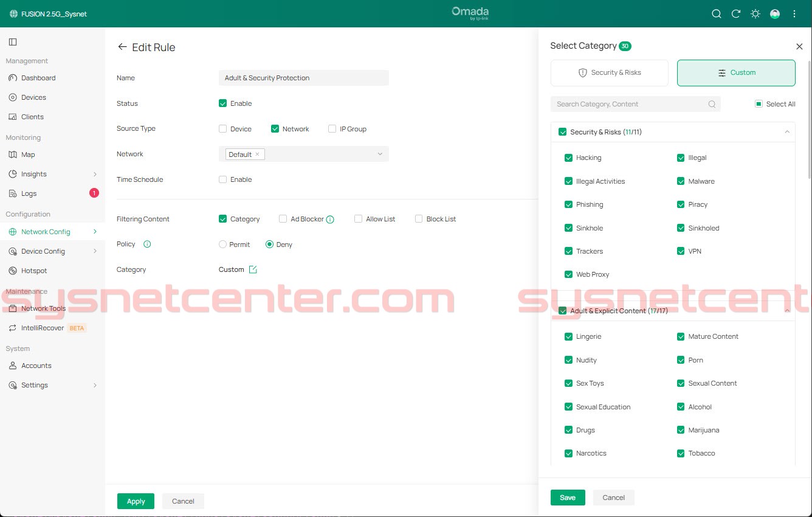Cancel the Select Category panel

[613, 498]
